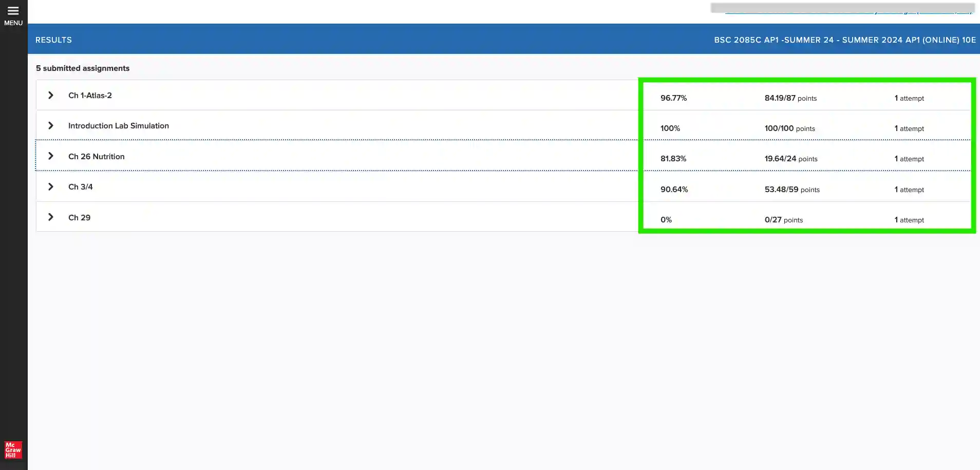Expand the Ch 1-Atlas-2 row chevron
This screenshot has width=980, height=470.
pos(50,95)
